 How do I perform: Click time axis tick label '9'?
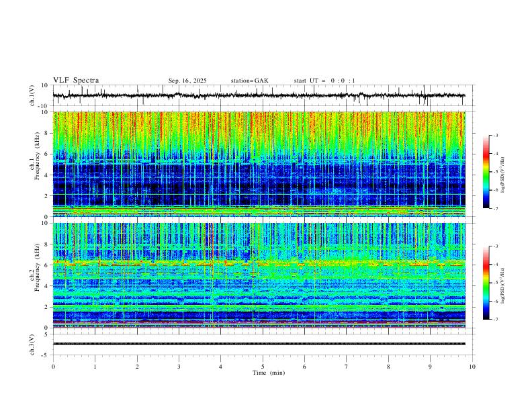click(430, 367)
